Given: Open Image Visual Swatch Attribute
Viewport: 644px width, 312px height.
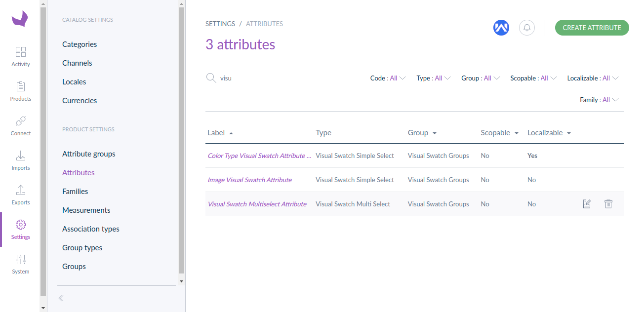Looking at the screenshot, I should point(249,180).
